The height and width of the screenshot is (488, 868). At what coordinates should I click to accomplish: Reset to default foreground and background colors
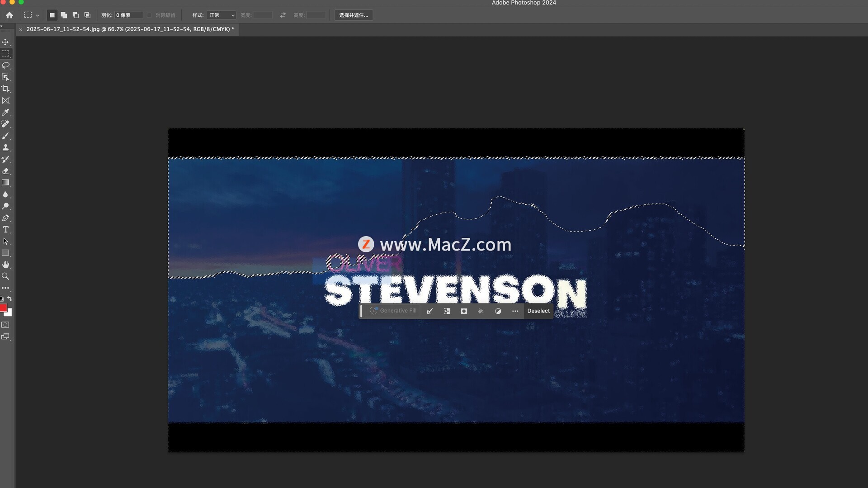pyautogui.click(x=2, y=298)
